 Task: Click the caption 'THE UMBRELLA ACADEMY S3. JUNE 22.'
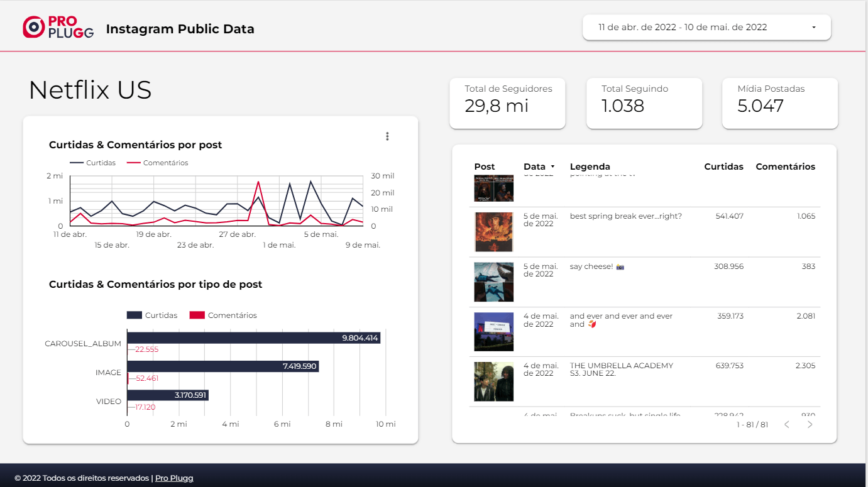(x=622, y=369)
